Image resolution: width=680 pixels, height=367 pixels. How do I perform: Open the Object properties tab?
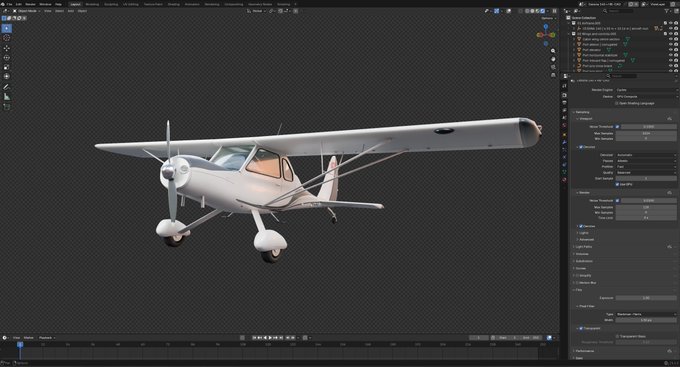564,134
